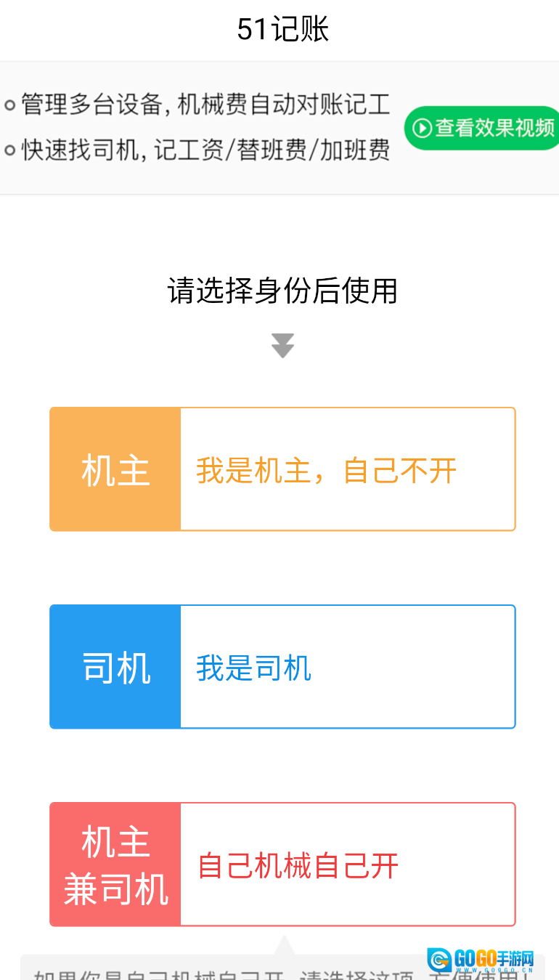Click the blue 司机 label block

[115, 666]
